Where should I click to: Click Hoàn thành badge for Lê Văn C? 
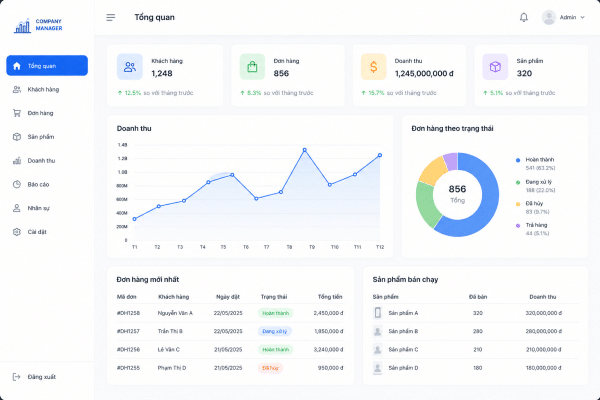[276, 349]
